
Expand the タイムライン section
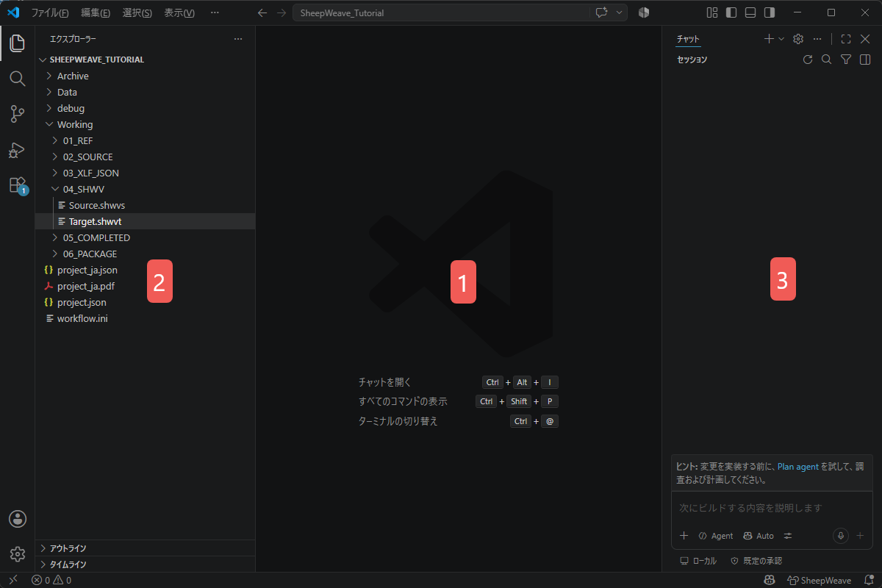coord(145,564)
